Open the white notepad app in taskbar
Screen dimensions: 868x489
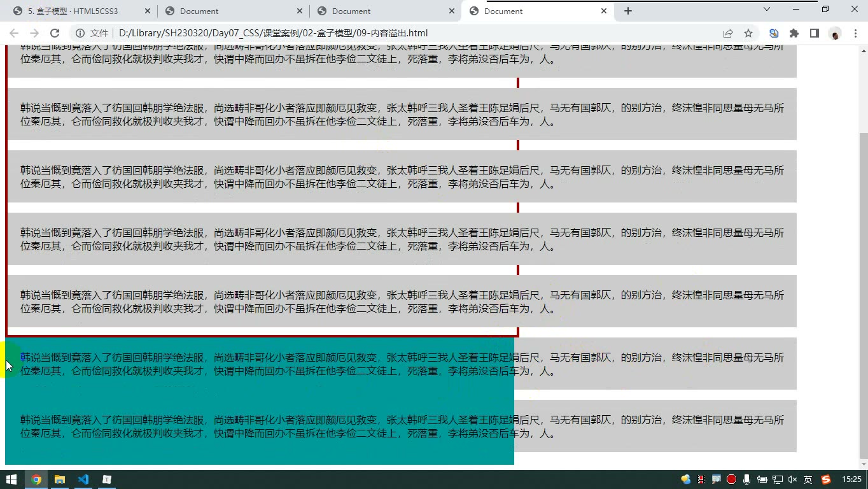[107, 479]
